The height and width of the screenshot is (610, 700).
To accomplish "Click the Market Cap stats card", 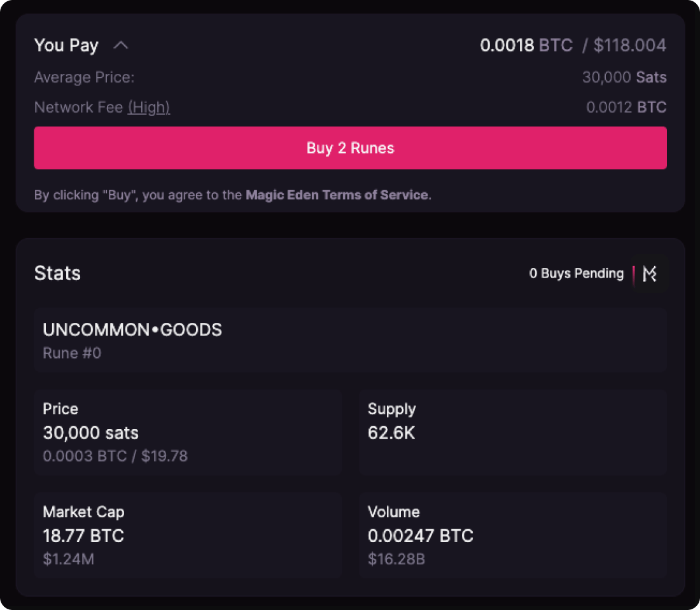I will point(188,535).
